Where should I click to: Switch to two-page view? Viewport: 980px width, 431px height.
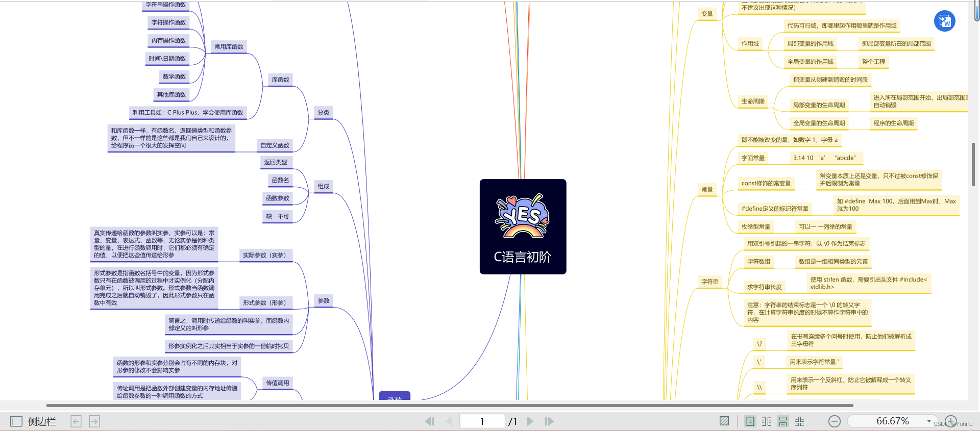[767, 421]
